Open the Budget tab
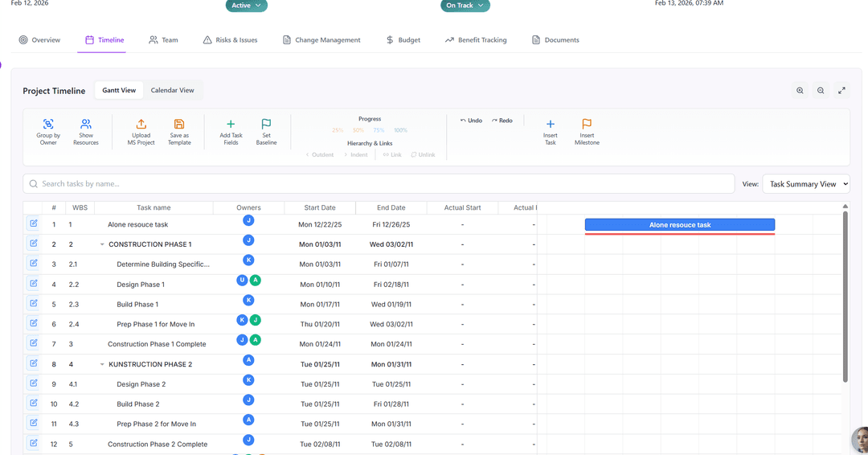The image size is (868, 455). pyautogui.click(x=403, y=40)
